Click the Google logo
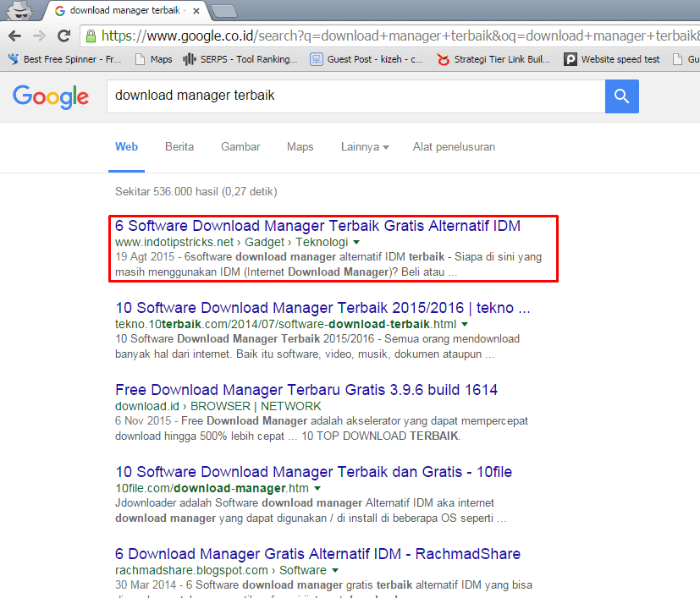This screenshot has width=700, height=598. point(51,96)
